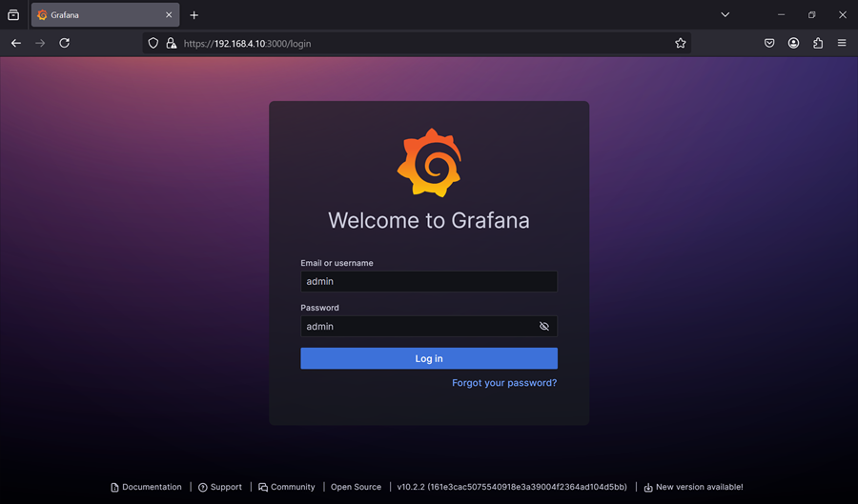Click the Grafana logo on login card
858x504 pixels.
tap(429, 162)
